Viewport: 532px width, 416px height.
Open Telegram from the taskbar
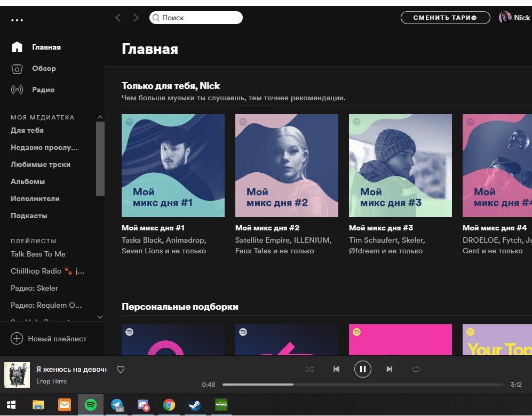pos(117,405)
